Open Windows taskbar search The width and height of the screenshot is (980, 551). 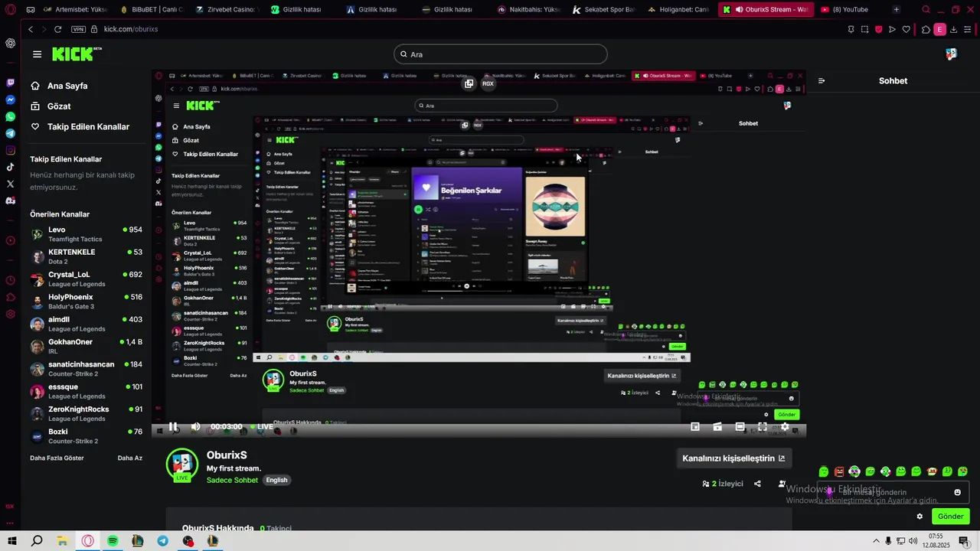coord(37,541)
